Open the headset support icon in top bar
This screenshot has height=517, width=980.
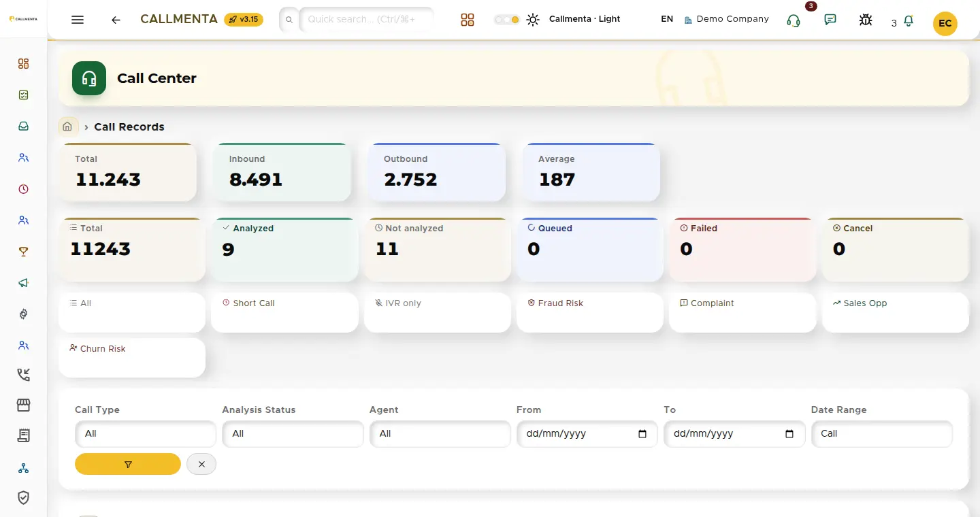[x=794, y=20]
